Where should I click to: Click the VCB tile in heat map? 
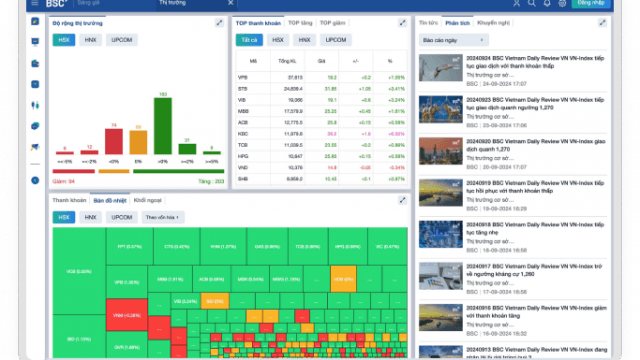click(79, 271)
